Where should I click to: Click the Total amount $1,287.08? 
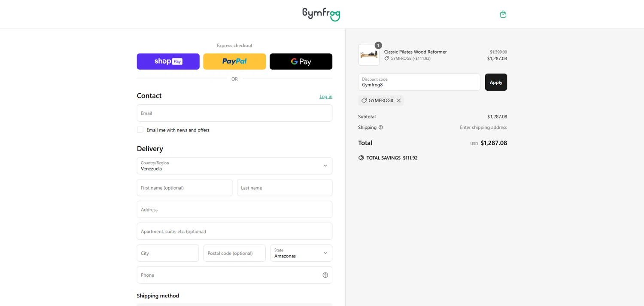pyautogui.click(x=494, y=143)
